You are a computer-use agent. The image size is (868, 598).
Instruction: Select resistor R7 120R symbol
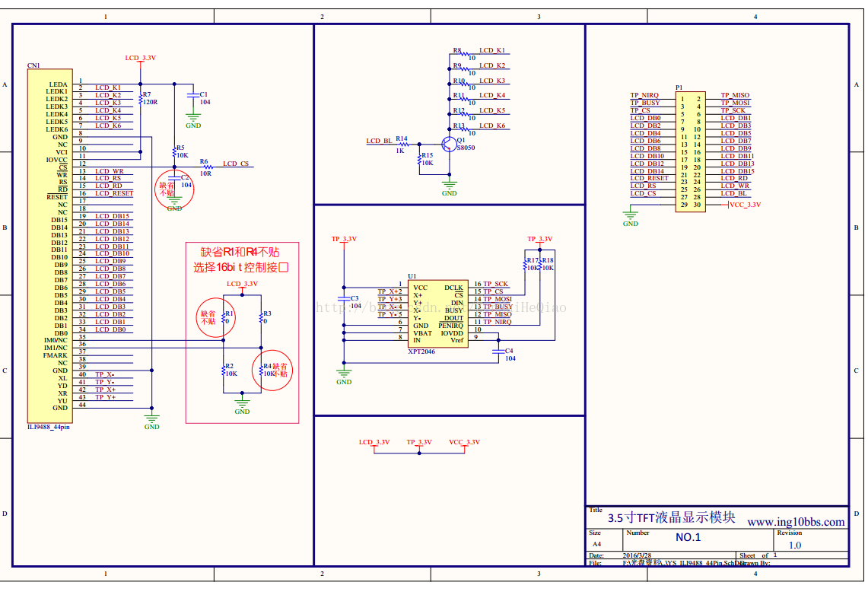click(141, 99)
